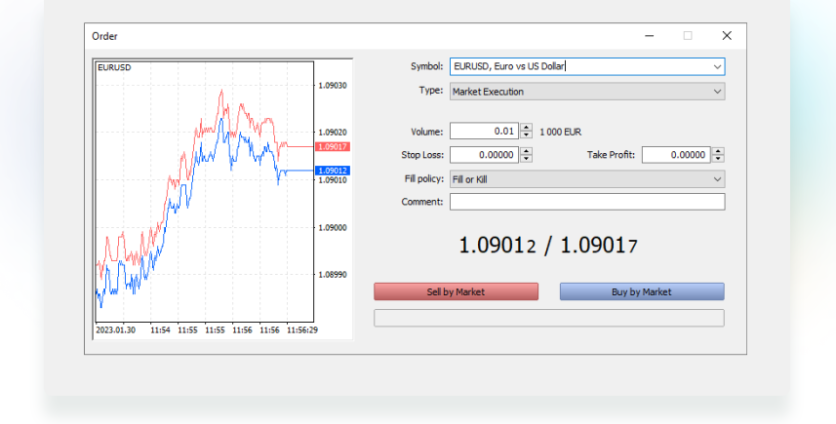Image resolution: width=836 pixels, height=424 pixels.
Task: Minimize the Order window
Action: point(650,36)
